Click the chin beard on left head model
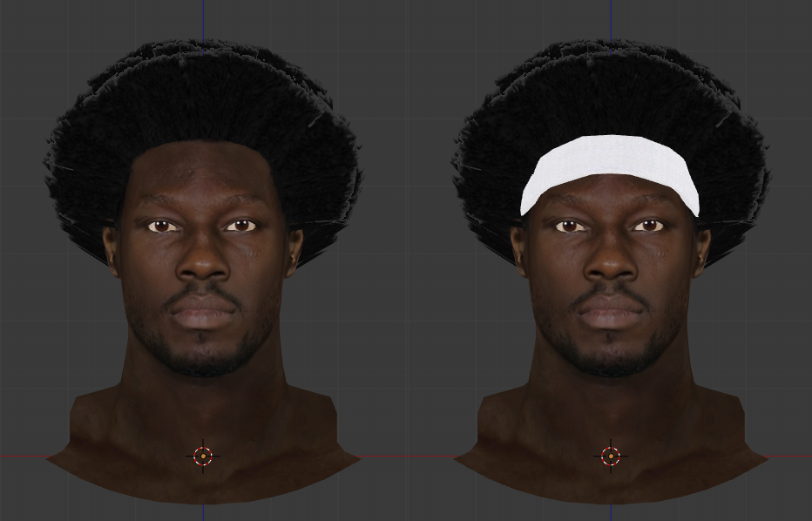The width and height of the screenshot is (812, 521). (x=203, y=353)
